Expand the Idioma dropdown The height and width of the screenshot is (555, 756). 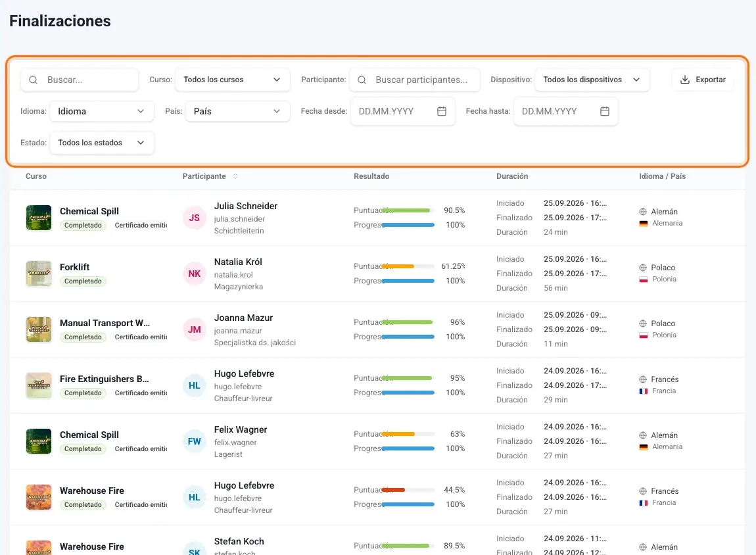(x=102, y=111)
